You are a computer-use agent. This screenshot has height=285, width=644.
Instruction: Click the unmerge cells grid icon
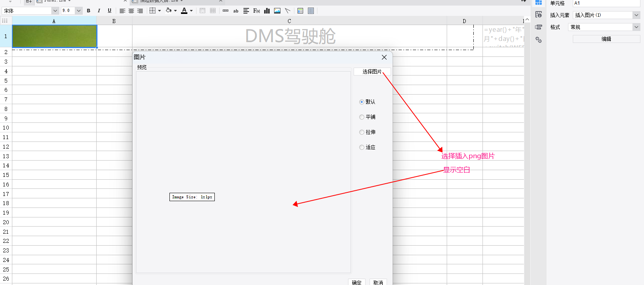213,11
